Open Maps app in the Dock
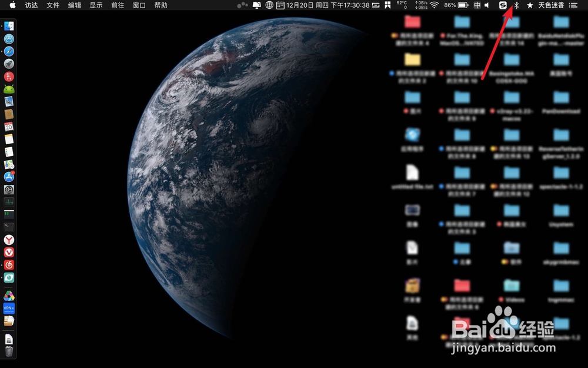Screen dimensions: 588x368 9,164
